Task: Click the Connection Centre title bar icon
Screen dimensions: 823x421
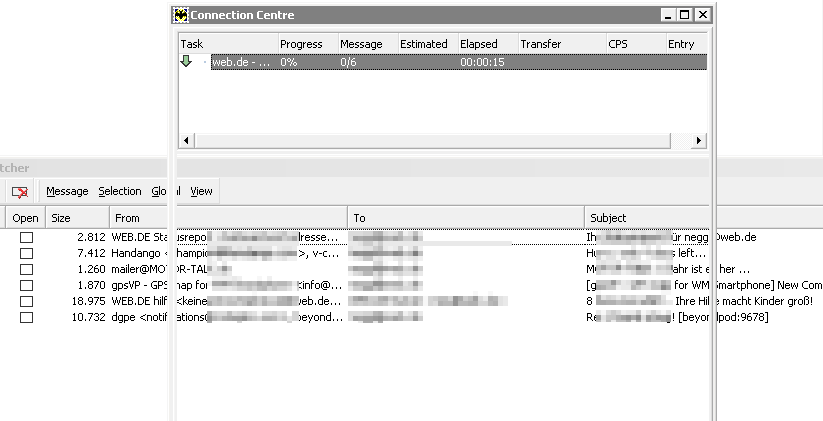Action: coord(180,15)
